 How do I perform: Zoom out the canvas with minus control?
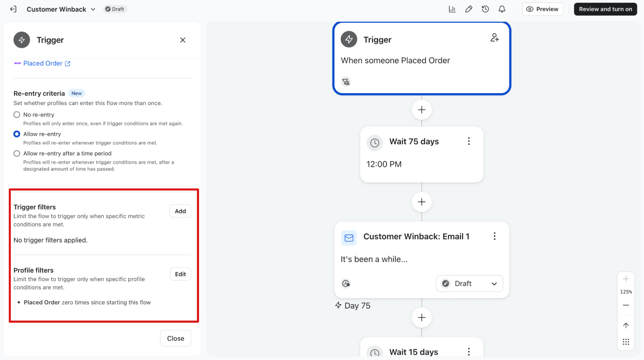pyautogui.click(x=626, y=305)
